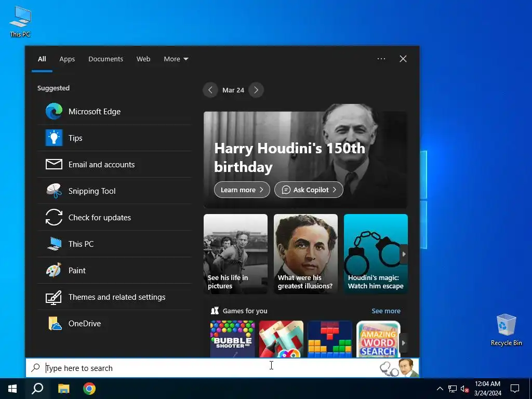
Task: Go to next day arrow
Action: coord(256,90)
